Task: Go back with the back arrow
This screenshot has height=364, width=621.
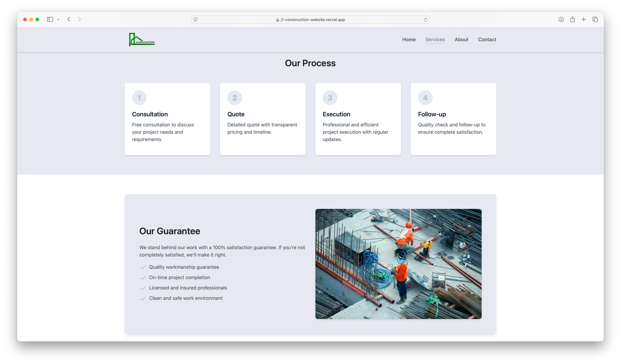Action: (69, 19)
